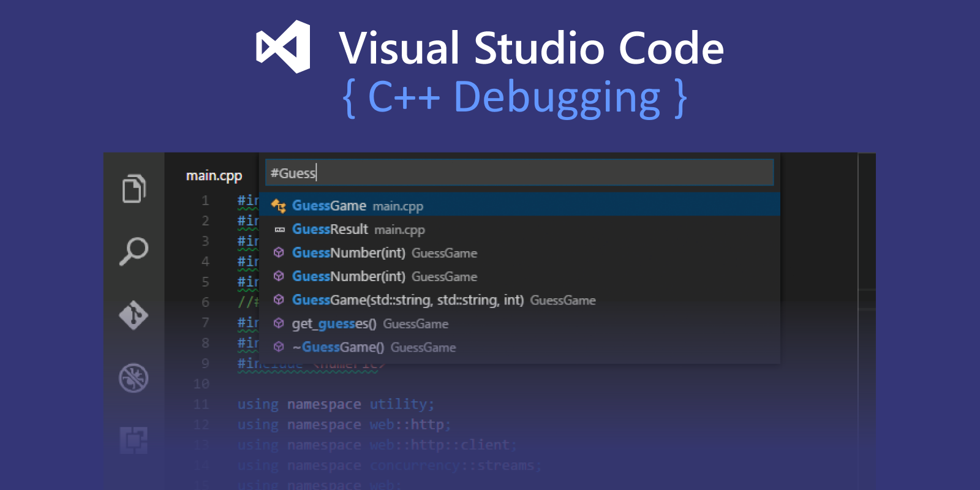Viewport: 980px width, 490px height.
Task: Select get_guesses() symbol result
Action: (x=519, y=323)
